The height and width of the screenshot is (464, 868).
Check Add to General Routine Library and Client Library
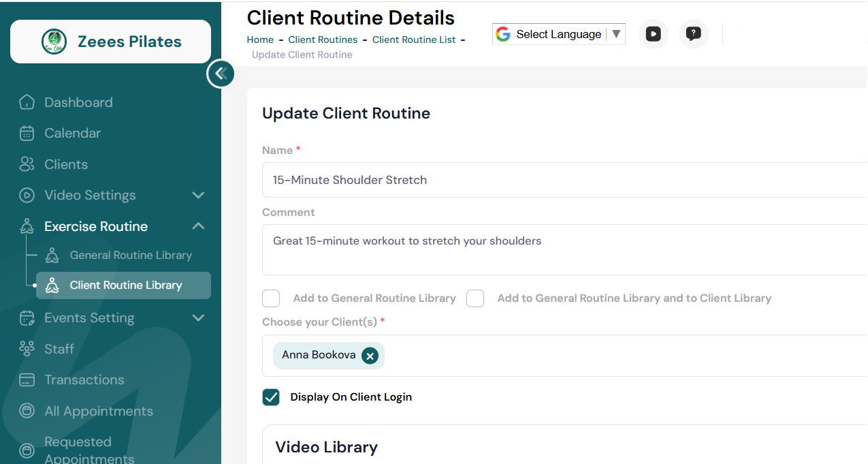coord(475,298)
